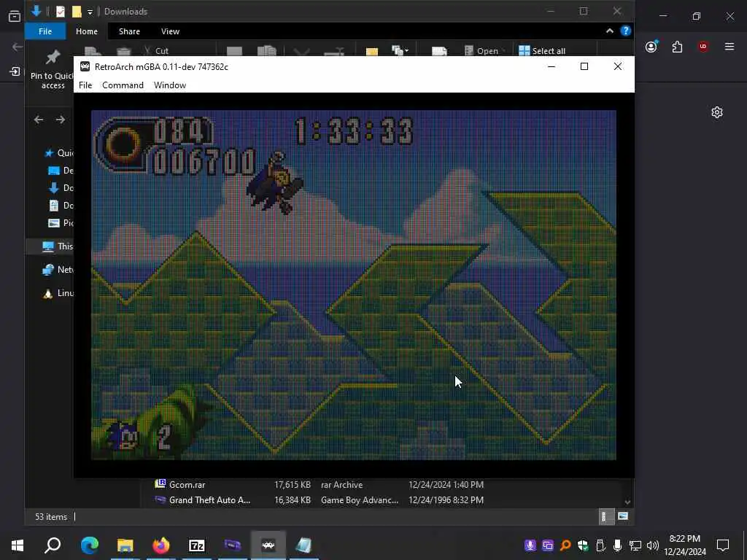The width and height of the screenshot is (747, 560).
Task: Click Cut in the Explorer ribbon
Action: click(x=156, y=50)
